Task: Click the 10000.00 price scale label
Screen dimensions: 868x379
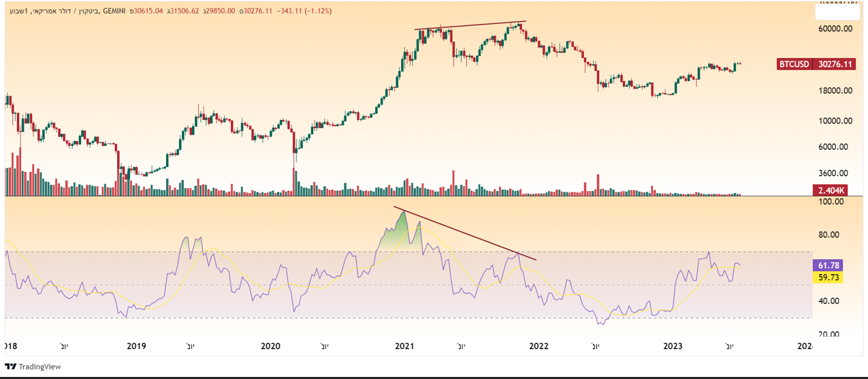Action: pyautogui.click(x=835, y=121)
